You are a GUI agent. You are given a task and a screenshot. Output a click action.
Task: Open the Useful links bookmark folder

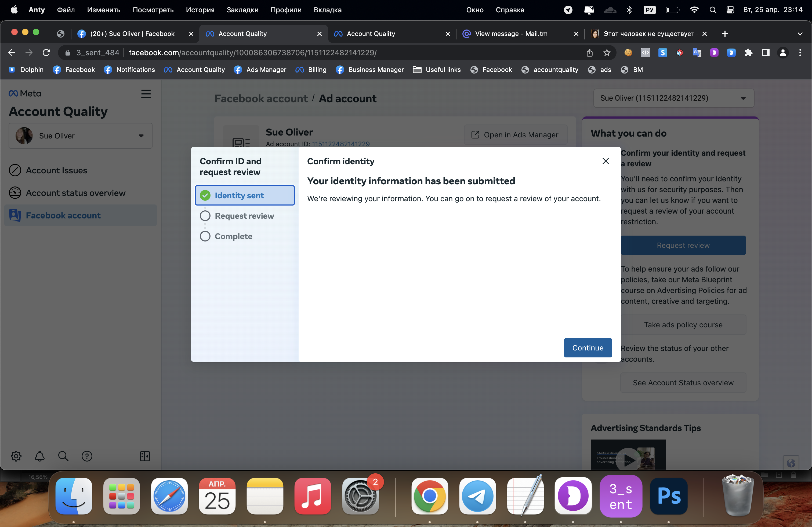(x=437, y=69)
